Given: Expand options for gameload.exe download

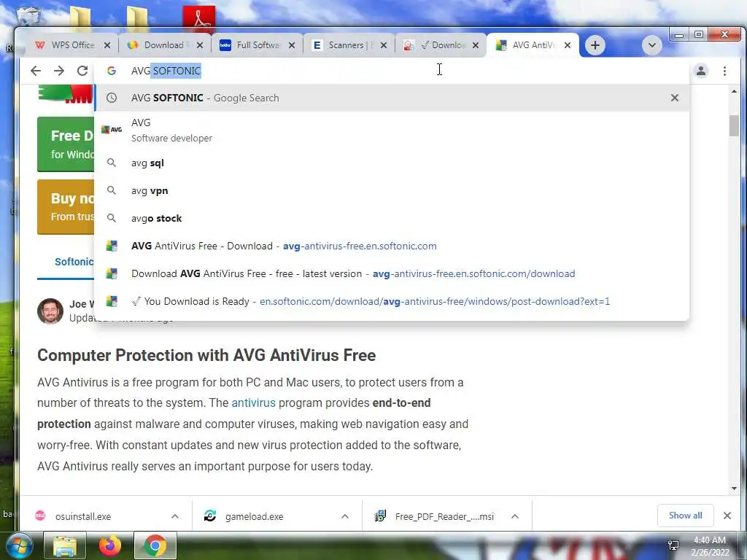Looking at the screenshot, I should coord(345,517).
